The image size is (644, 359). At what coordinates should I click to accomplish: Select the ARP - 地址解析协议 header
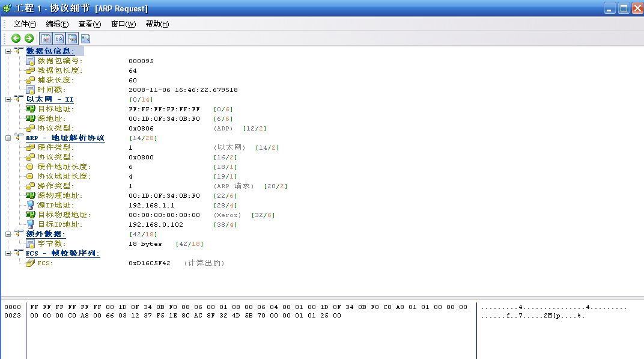[65, 138]
